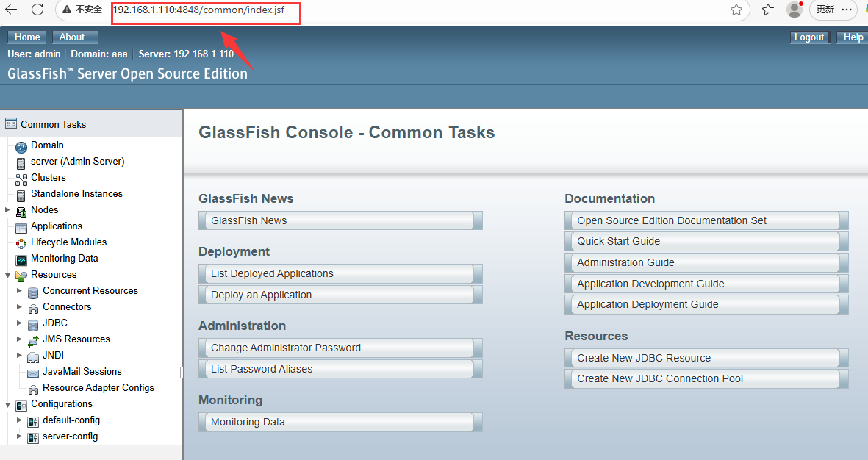Open the browser three-dot menu

coord(847,10)
